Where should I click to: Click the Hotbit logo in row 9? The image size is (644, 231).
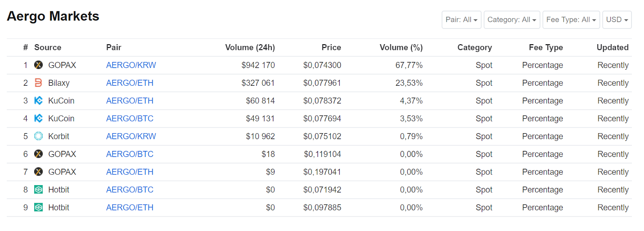click(x=38, y=208)
